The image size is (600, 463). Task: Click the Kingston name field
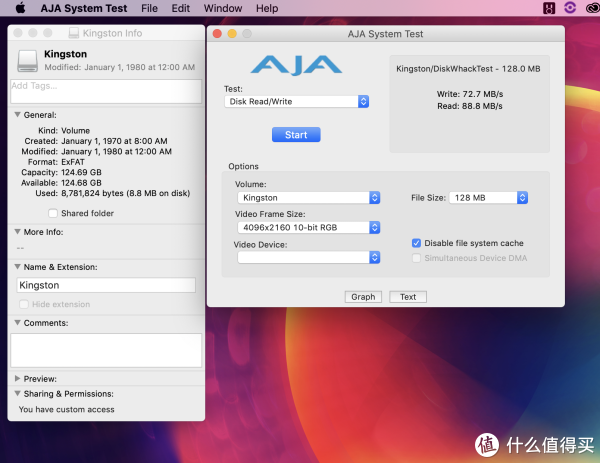[106, 285]
